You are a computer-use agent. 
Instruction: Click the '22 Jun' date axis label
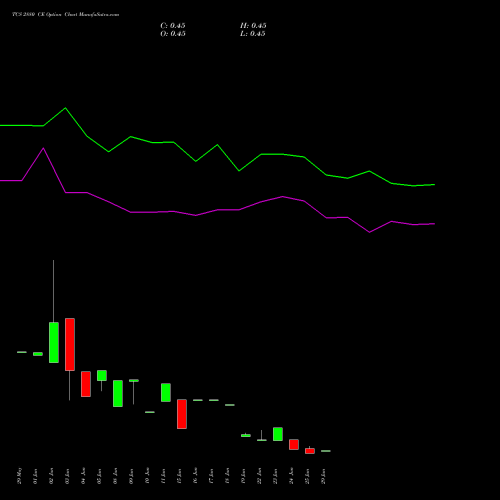pyautogui.click(x=259, y=476)
